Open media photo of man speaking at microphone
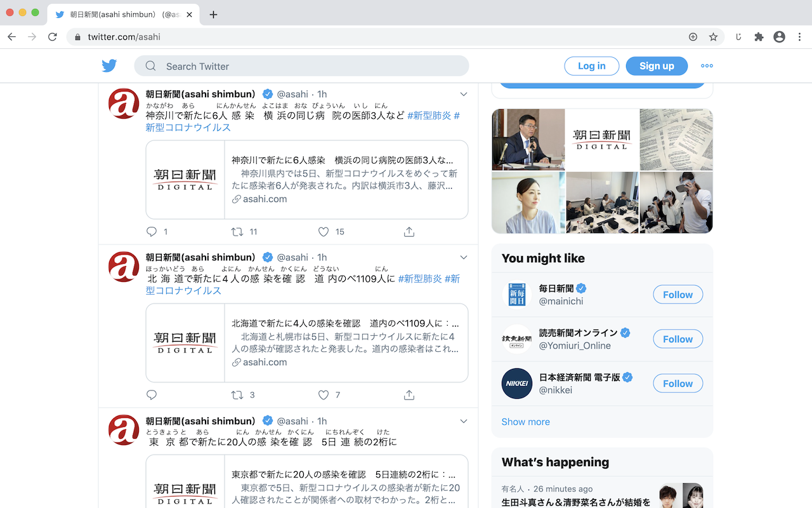 click(528, 139)
